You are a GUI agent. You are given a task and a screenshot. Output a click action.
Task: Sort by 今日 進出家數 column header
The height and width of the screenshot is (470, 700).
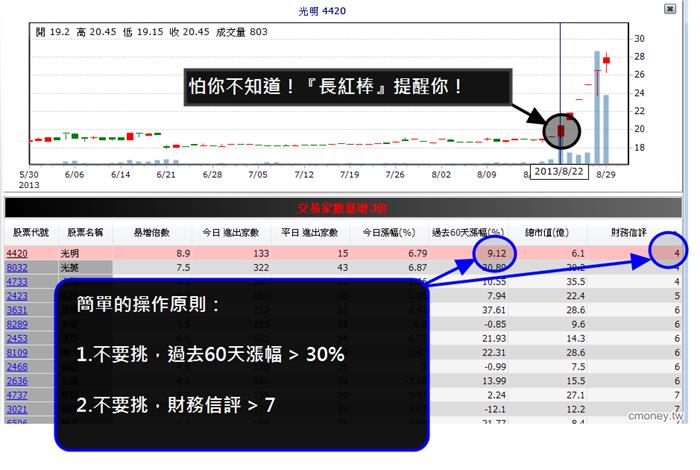click(231, 233)
